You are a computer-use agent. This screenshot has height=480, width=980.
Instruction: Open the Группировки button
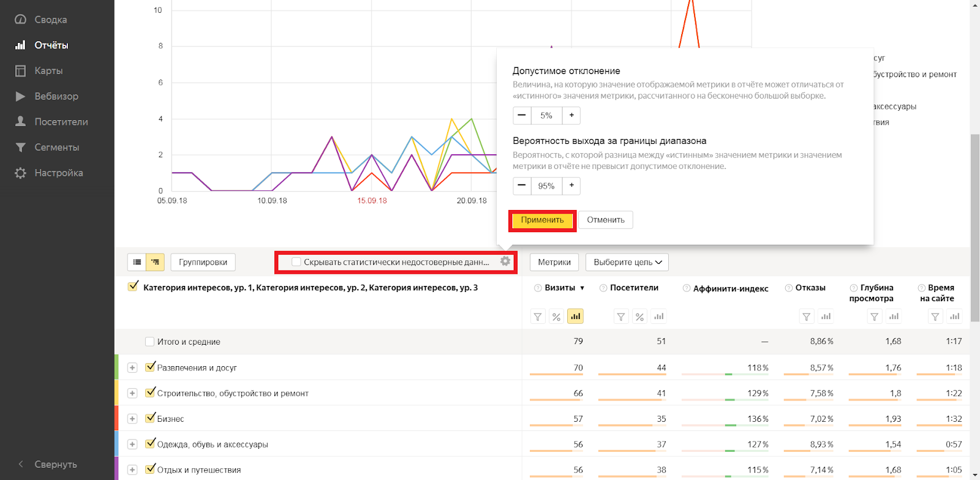point(203,262)
